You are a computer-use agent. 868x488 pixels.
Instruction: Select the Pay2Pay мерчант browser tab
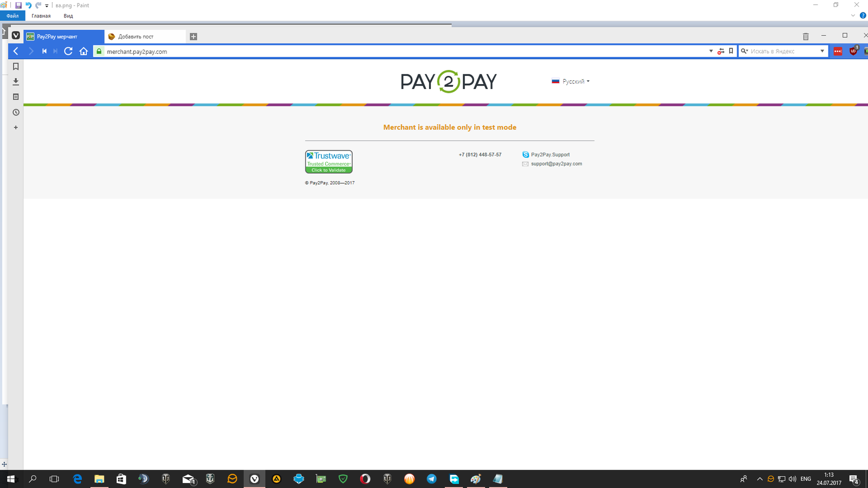[x=63, y=36]
